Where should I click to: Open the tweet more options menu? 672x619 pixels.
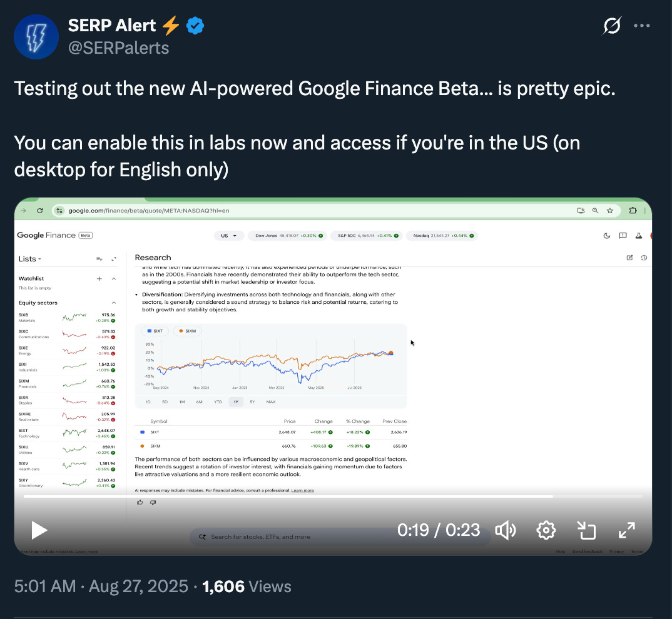coord(641,26)
